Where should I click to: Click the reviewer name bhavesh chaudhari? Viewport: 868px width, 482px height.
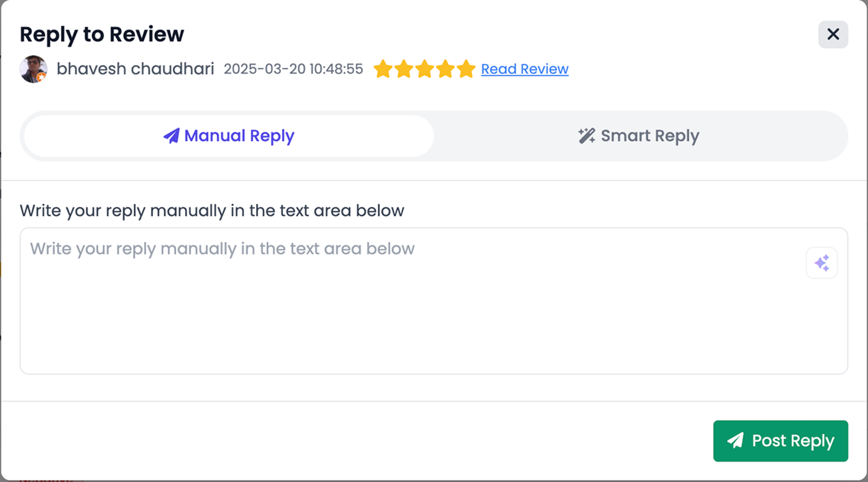tap(135, 69)
